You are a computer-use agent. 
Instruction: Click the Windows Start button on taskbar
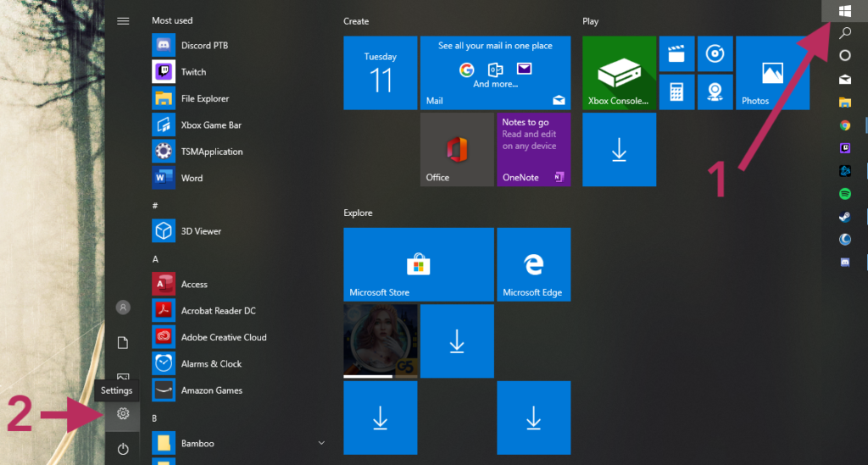[845, 10]
